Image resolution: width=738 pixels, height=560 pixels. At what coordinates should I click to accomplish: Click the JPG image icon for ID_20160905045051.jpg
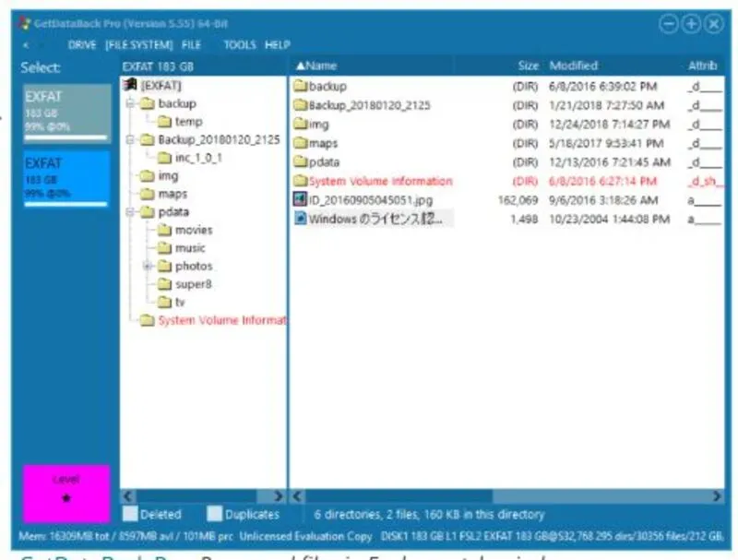coord(299,199)
